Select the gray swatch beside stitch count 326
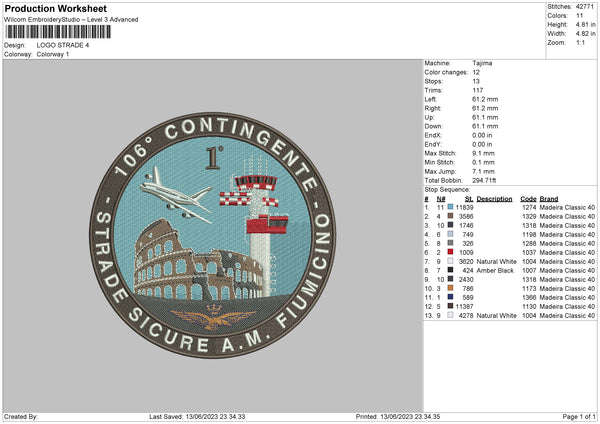 tap(450, 243)
